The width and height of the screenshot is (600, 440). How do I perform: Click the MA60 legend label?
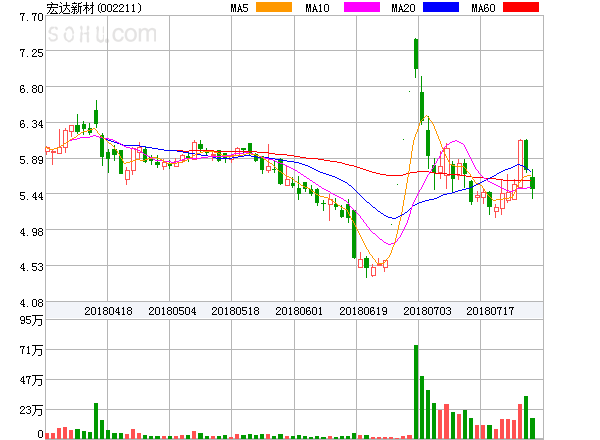click(483, 8)
